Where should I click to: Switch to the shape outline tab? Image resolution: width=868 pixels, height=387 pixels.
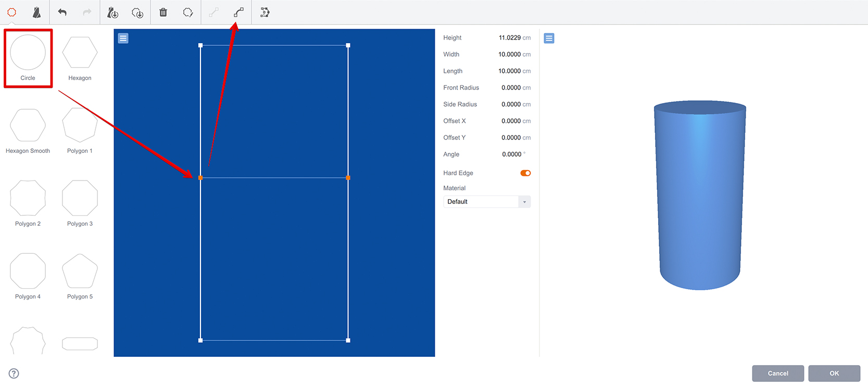pyautogui.click(x=11, y=12)
